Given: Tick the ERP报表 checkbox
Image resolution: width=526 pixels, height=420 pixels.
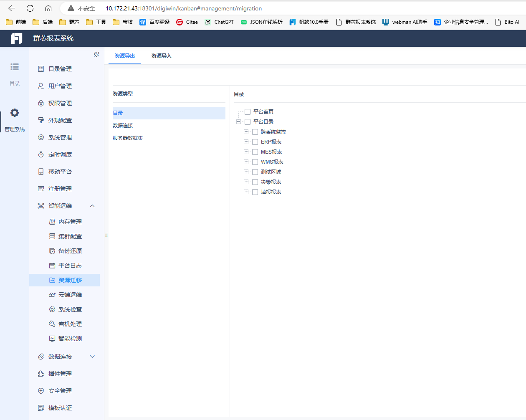Looking at the screenshot, I should pos(255,142).
